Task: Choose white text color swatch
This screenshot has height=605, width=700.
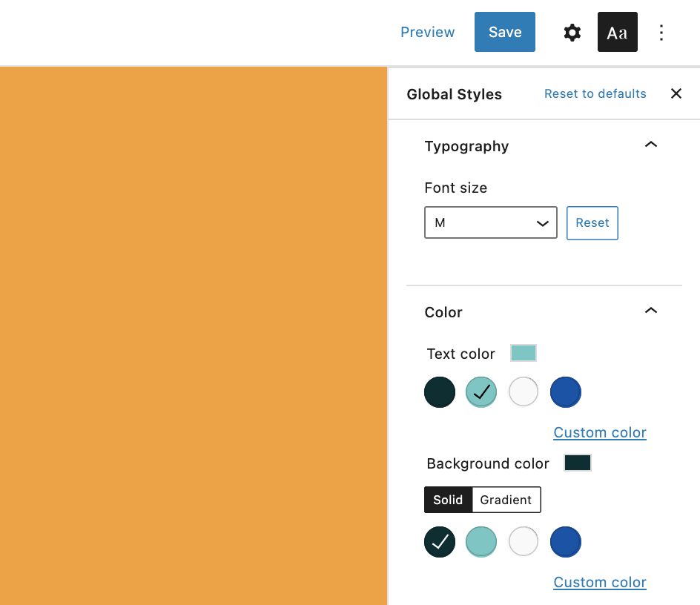Action: 524,392
